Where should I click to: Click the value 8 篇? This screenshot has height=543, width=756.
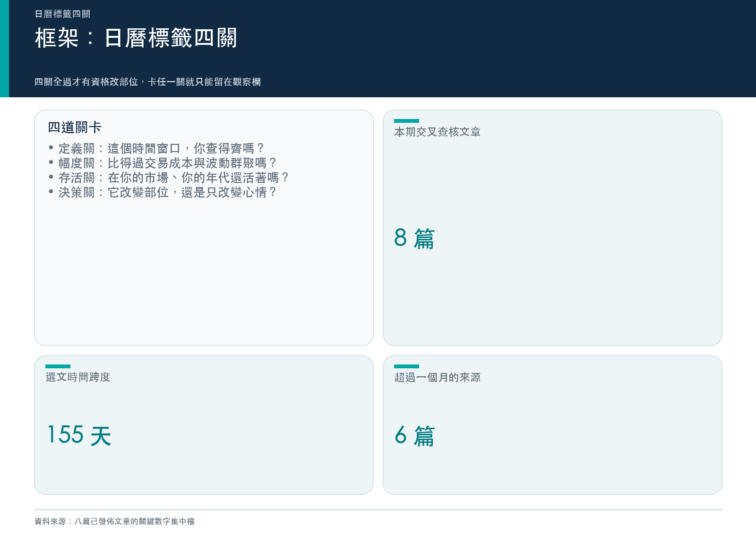pos(414,238)
